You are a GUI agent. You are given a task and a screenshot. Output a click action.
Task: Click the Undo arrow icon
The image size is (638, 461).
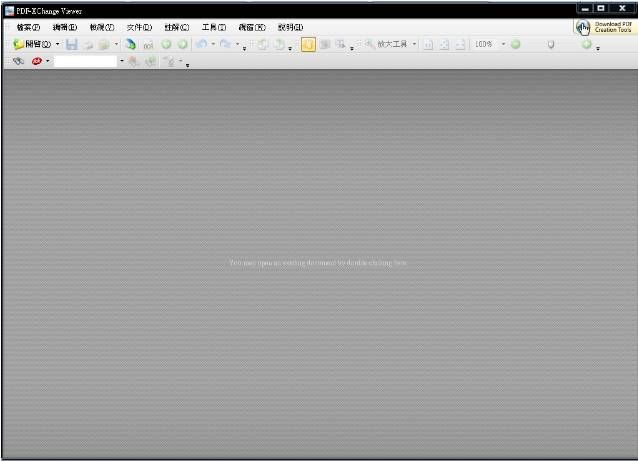(x=201, y=45)
